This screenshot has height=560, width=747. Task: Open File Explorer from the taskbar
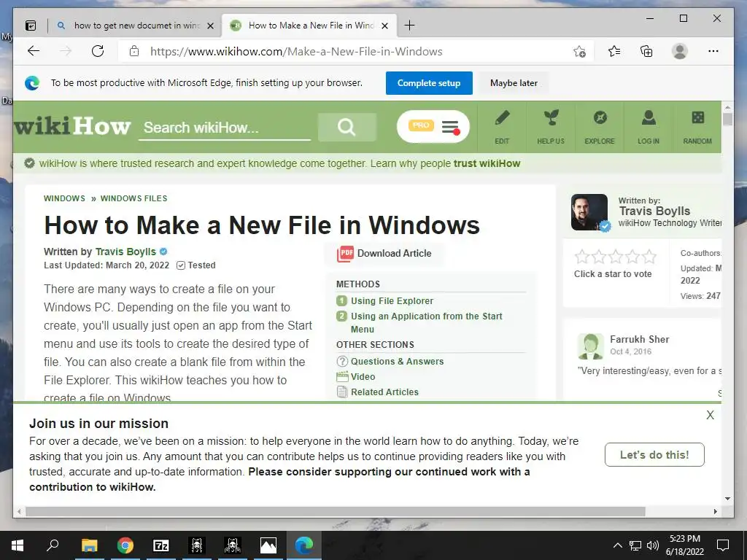click(89, 545)
